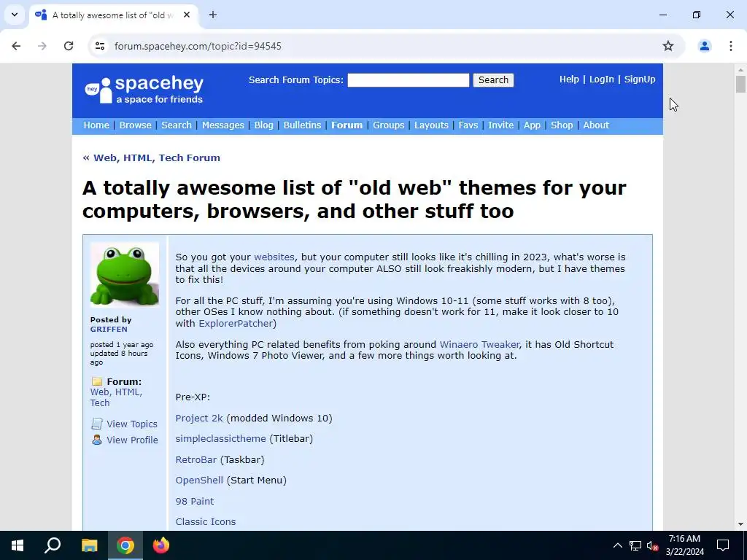
Task: Open Favs in the nav bar
Action: pyautogui.click(x=468, y=125)
